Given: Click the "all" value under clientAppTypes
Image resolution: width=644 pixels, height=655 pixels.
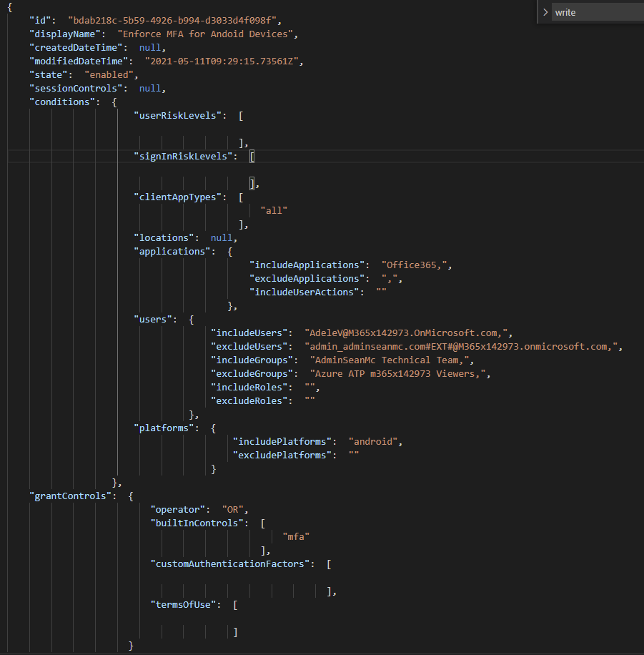Looking at the screenshot, I should 274,210.
